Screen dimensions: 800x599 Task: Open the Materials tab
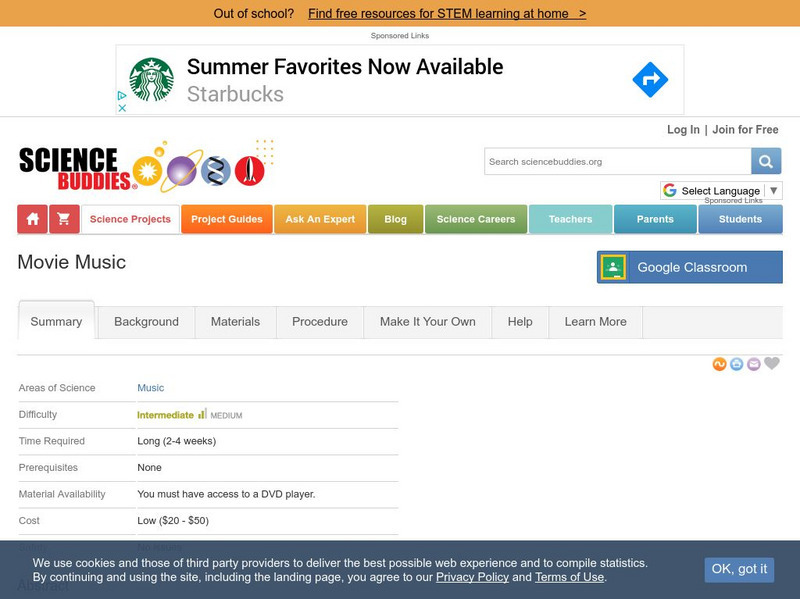(235, 322)
